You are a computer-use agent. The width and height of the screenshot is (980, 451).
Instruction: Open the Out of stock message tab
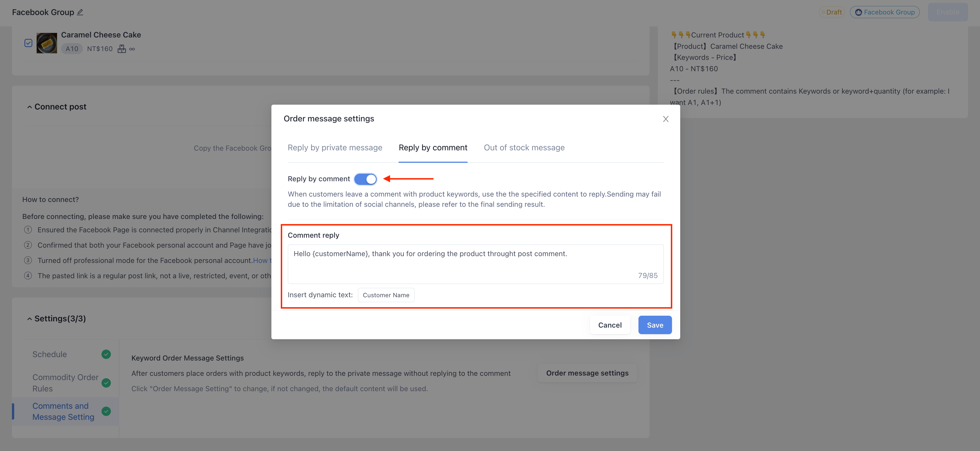pyautogui.click(x=524, y=147)
